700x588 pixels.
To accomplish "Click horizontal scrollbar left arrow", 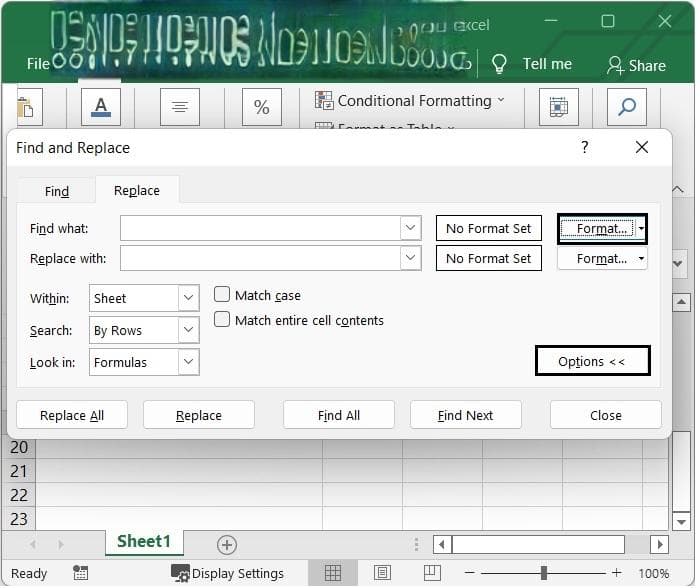I will click(442, 545).
